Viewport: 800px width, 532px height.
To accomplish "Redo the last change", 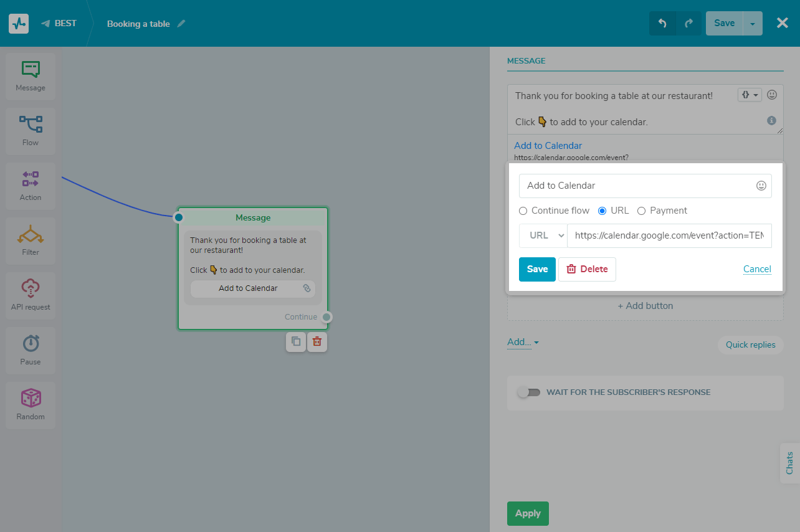I will coord(688,24).
